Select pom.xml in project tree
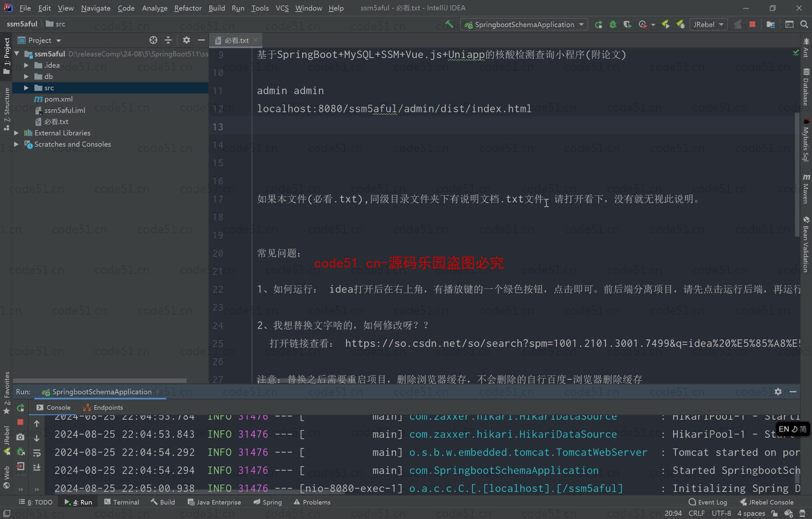The height and width of the screenshot is (519, 812). coord(58,99)
